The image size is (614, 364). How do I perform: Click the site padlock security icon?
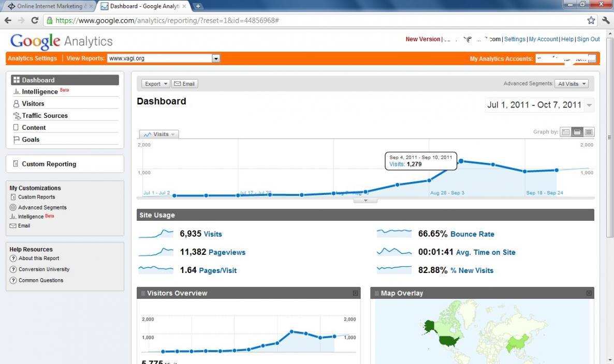point(50,20)
